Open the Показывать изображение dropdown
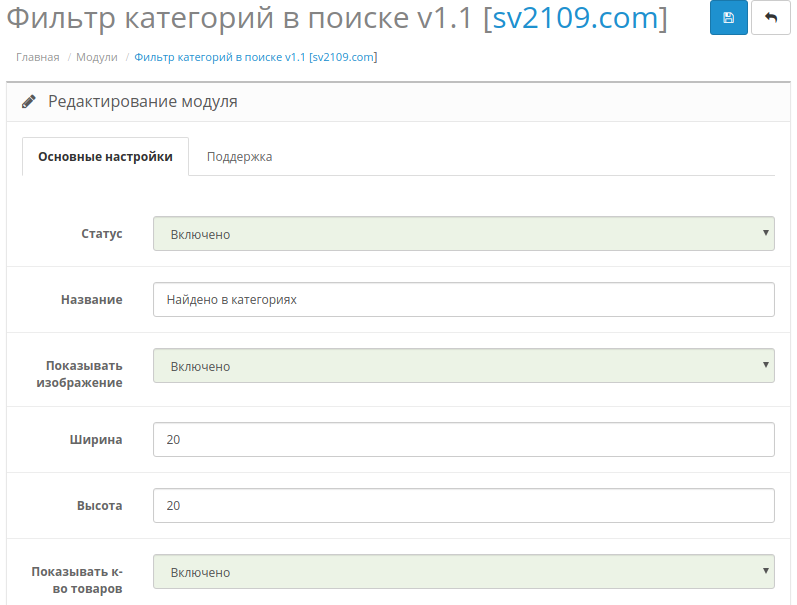The height and width of the screenshot is (605, 797). 464,366
